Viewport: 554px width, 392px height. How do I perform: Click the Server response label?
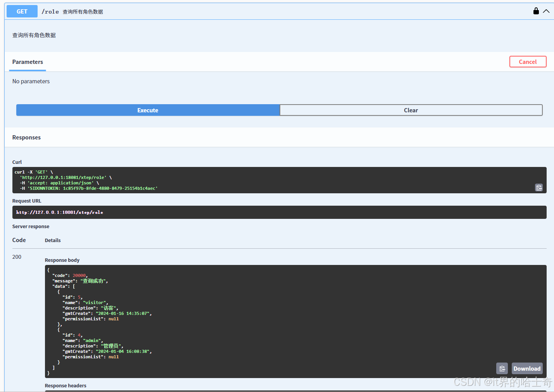(x=31, y=227)
